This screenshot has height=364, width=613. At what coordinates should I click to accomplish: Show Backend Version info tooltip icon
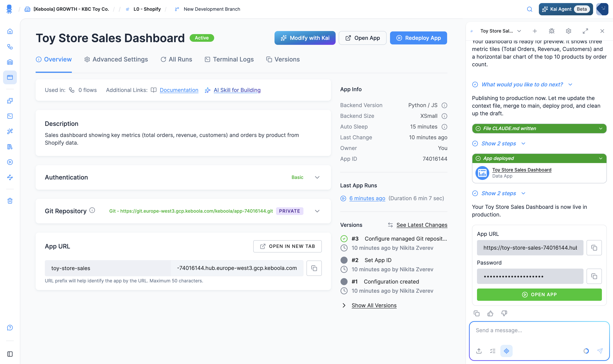click(x=444, y=105)
